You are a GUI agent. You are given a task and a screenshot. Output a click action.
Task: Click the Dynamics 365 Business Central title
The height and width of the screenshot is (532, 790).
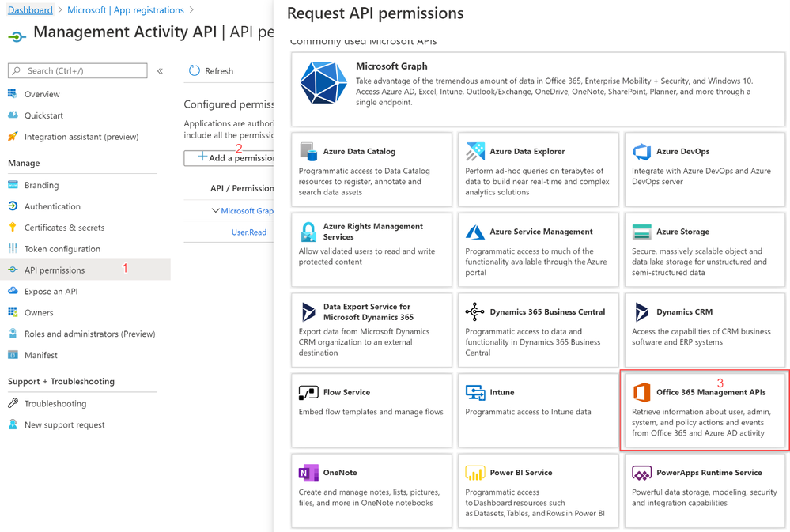547,311
